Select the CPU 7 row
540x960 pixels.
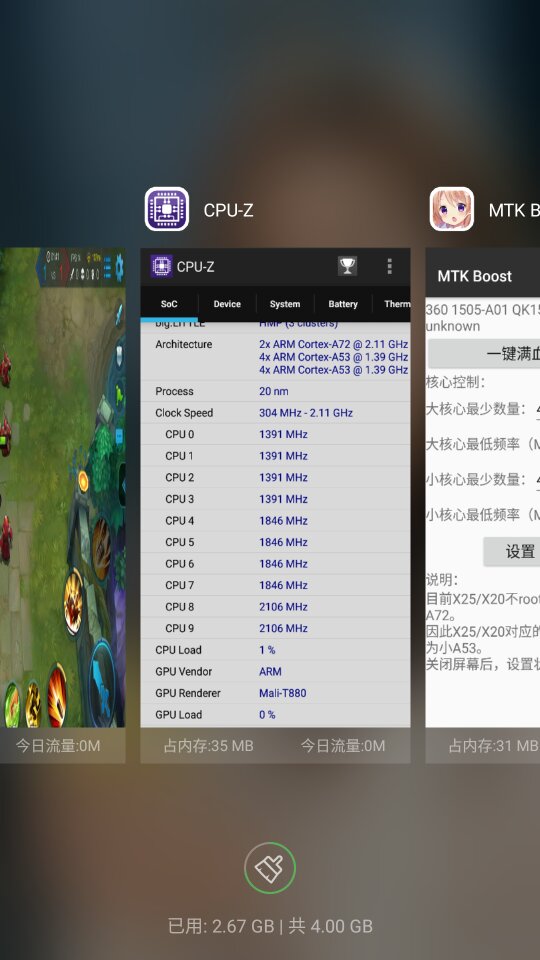coord(276,585)
